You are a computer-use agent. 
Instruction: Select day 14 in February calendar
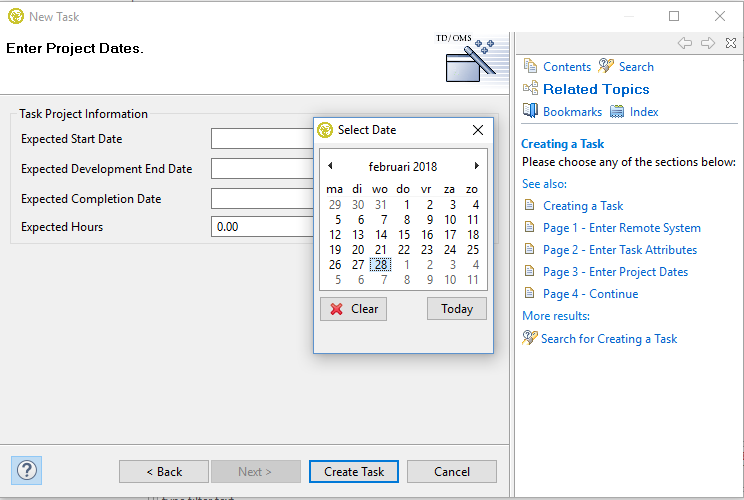(x=381, y=235)
